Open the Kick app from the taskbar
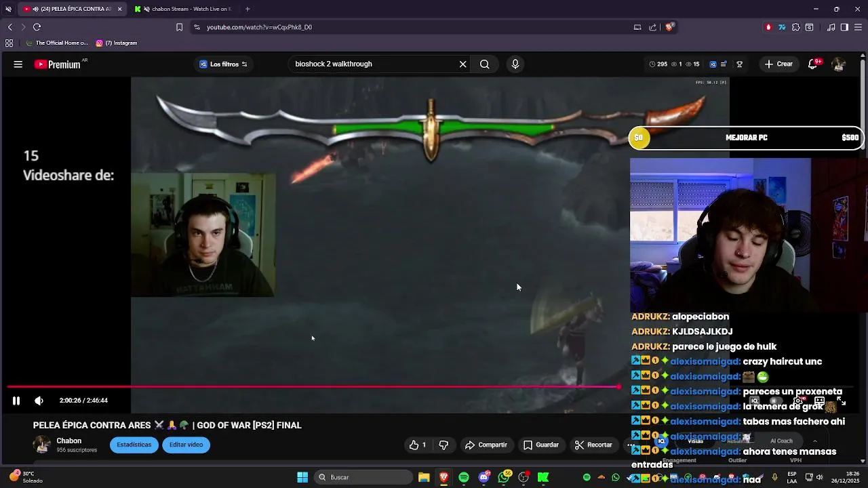Screen dimensions: 868x488 [x=543, y=477]
